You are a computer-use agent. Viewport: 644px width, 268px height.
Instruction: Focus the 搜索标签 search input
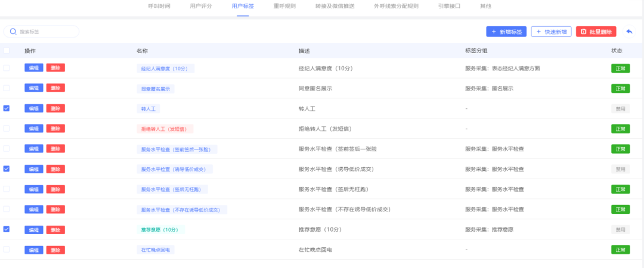click(41, 31)
